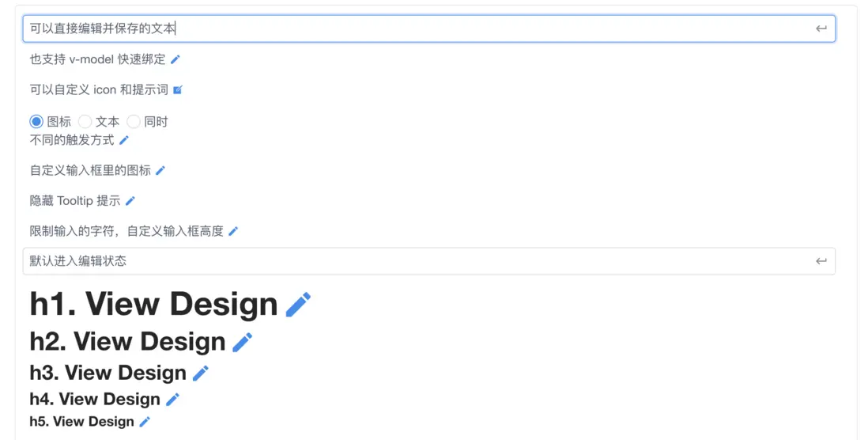Edit the "h1. View Design" heading via pencil

pyautogui.click(x=298, y=305)
